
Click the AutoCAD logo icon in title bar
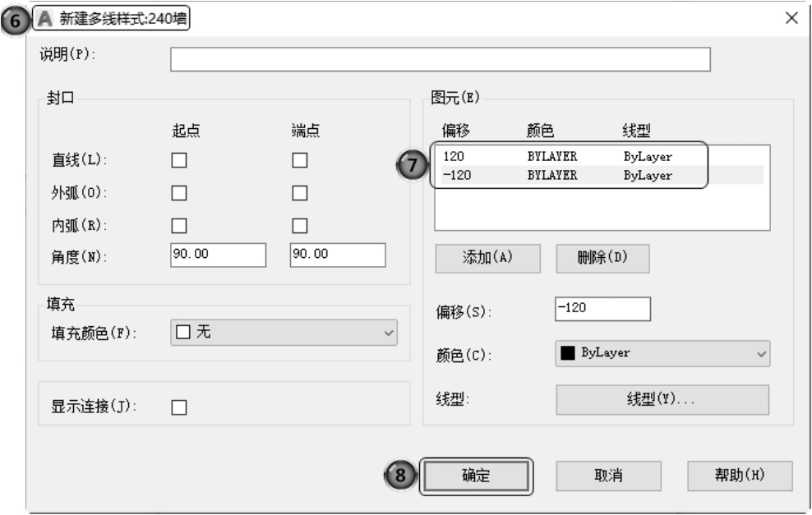46,19
